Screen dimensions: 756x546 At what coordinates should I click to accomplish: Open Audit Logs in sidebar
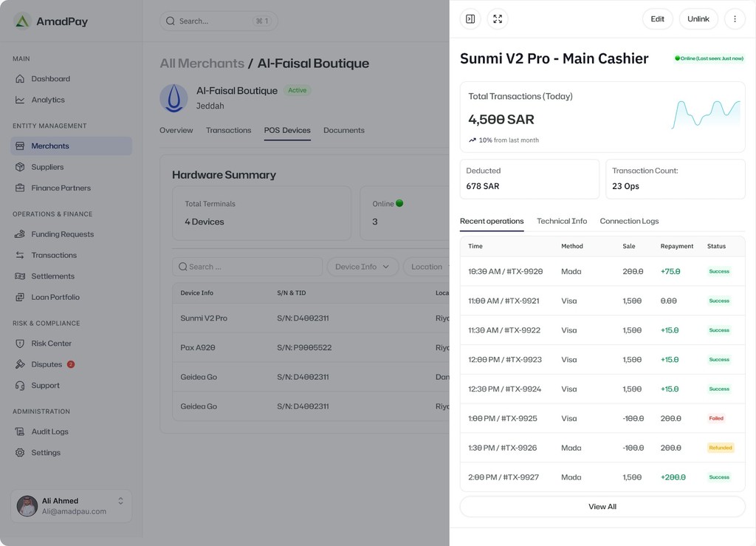pyautogui.click(x=49, y=431)
